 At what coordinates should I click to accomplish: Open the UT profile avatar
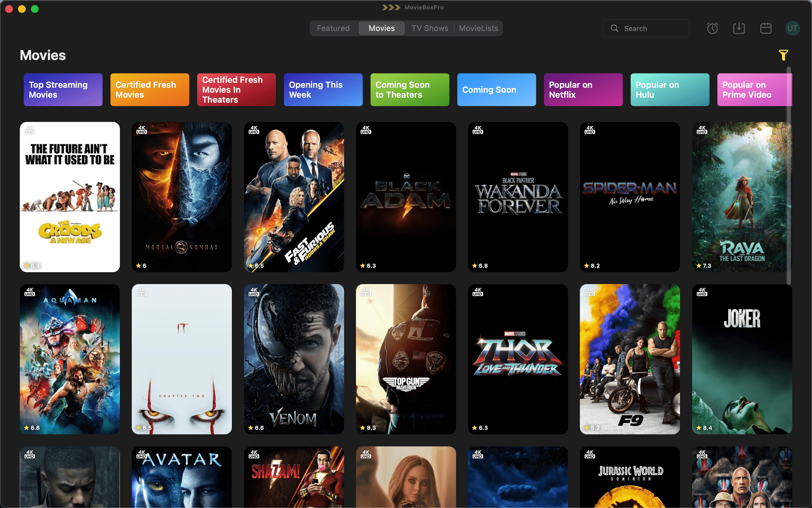[792, 28]
